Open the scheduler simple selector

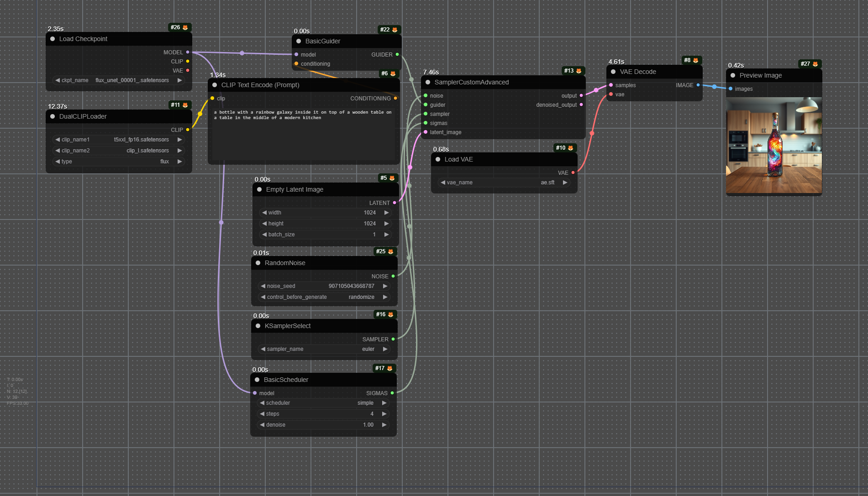click(x=323, y=403)
